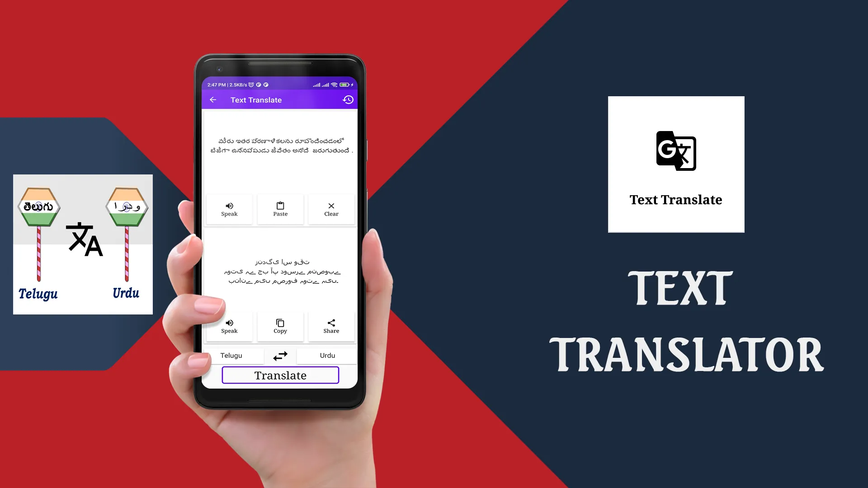Screen dimensions: 868x488
Task: Click the back arrow navigation icon
Action: pos(213,99)
